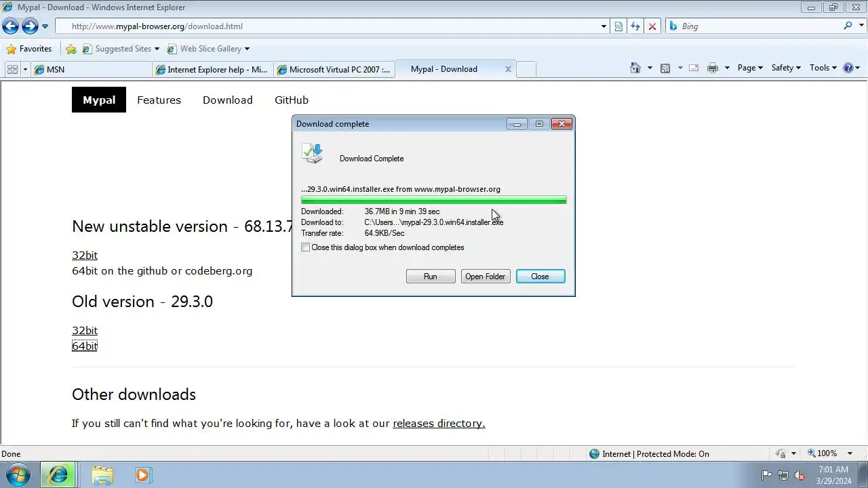The height and width of the screenshot is (488, 868).
Task: Expand the tab list dropdown arrow
Action: (25, 69)
